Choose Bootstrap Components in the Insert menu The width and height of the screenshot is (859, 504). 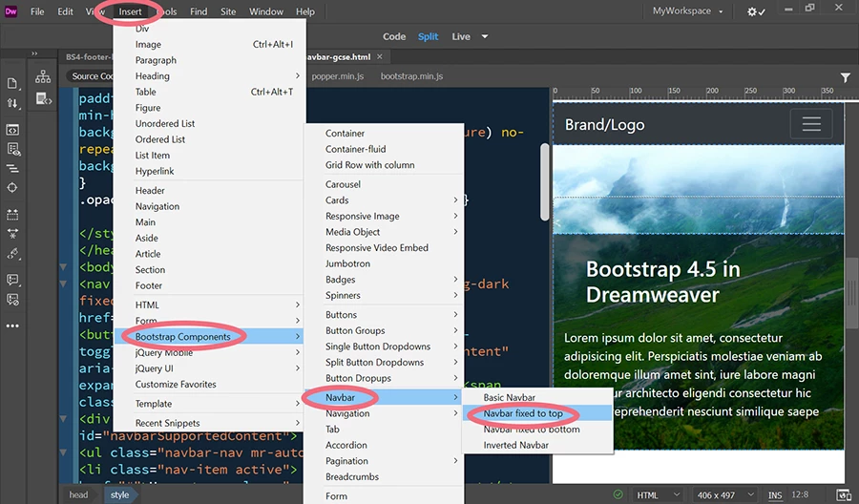click(209, 336)
